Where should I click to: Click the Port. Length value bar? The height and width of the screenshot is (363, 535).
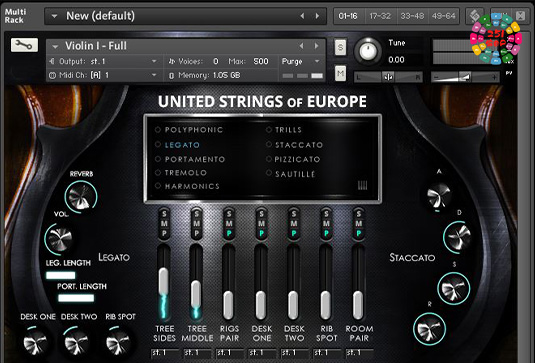point(76,298)
